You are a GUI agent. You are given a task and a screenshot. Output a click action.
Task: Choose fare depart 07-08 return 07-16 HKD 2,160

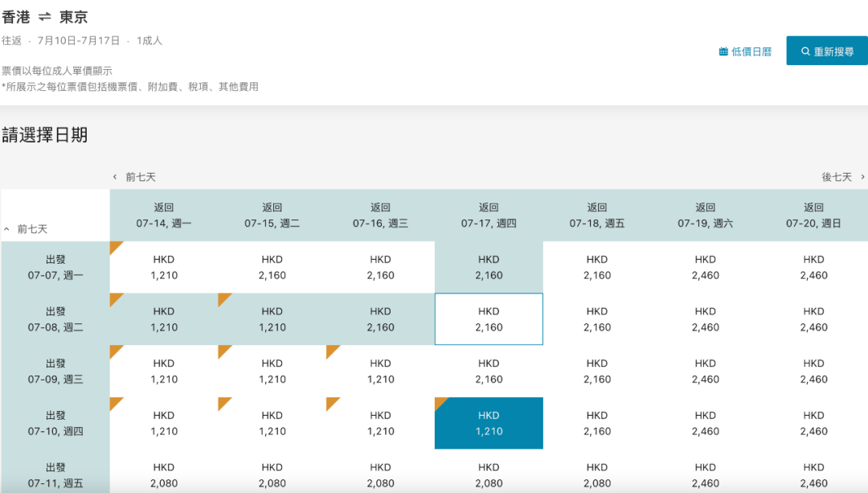[x=380, y=319]
